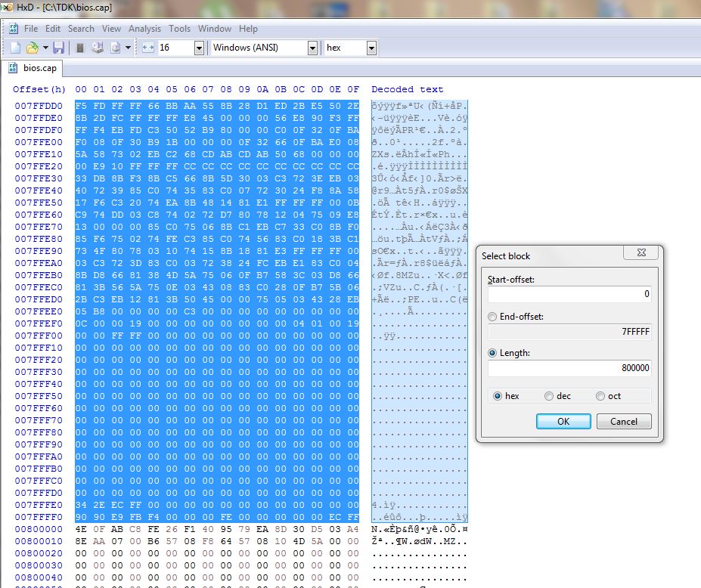Viewport: 701px width, 588px height.
Task: Click offset row 007FFEF0
Action: 39,323
